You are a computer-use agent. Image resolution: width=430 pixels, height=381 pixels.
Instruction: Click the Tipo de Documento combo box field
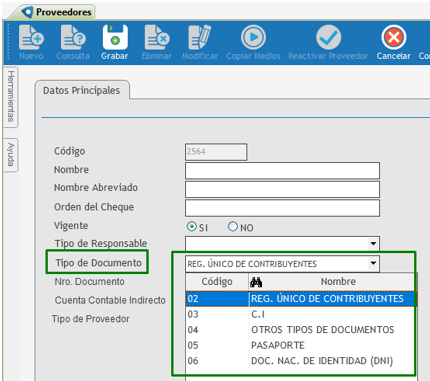pos(282,264)
